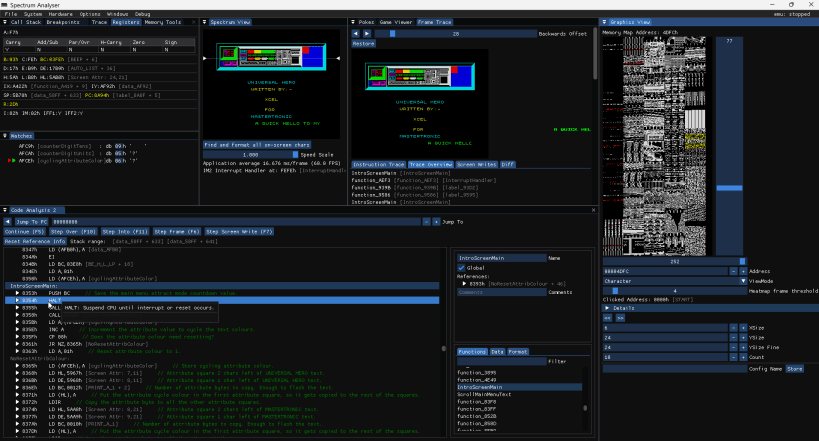Open the Hardware menu
Image resolution: width=819 pixels, height=441 pixels.
point(61,14)
